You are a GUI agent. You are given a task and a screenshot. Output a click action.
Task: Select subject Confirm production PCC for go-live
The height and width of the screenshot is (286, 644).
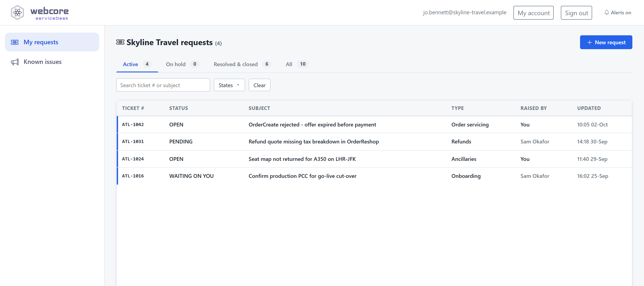303,176
